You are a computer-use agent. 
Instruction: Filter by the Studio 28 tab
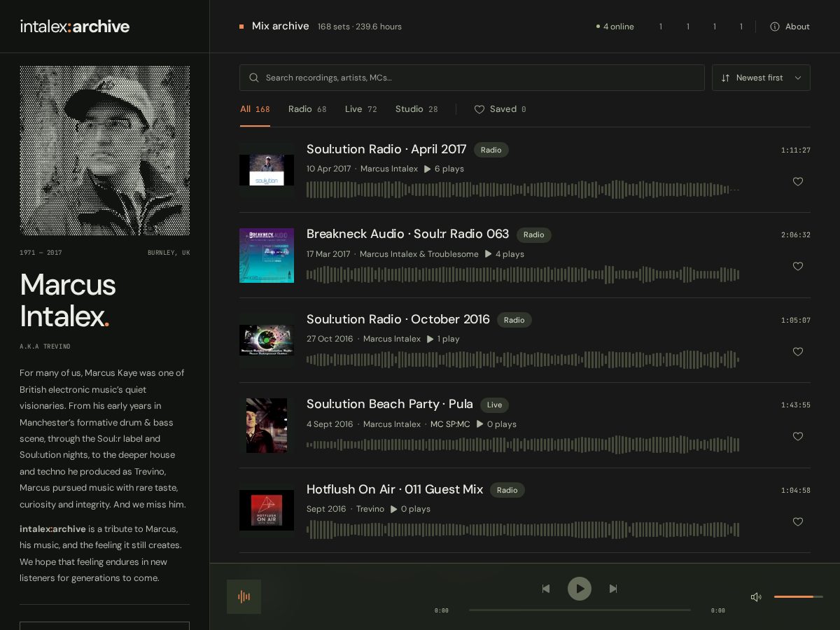(416, 109)
